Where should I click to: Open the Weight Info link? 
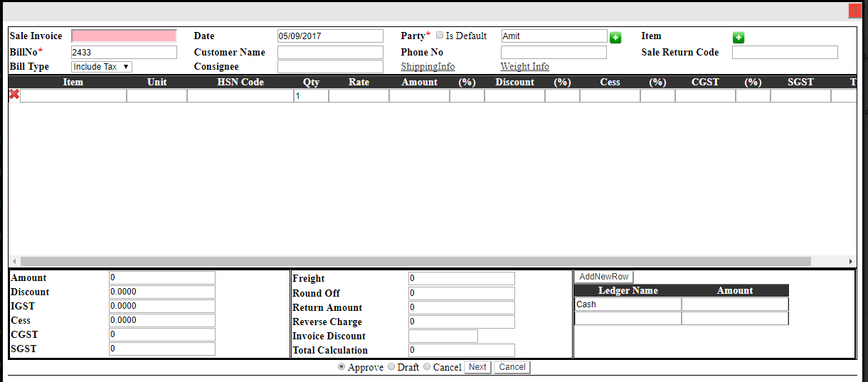click(524, 67)
